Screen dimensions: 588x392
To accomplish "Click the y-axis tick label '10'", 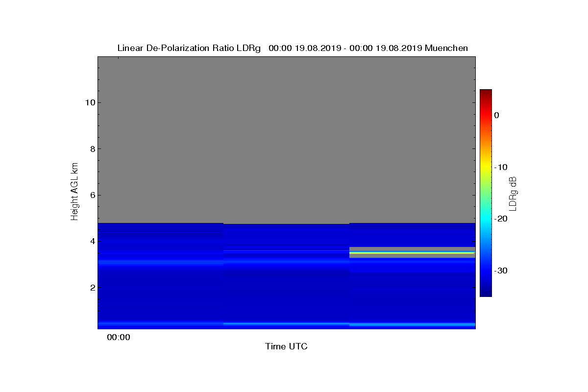I will [x=89, y=102].
